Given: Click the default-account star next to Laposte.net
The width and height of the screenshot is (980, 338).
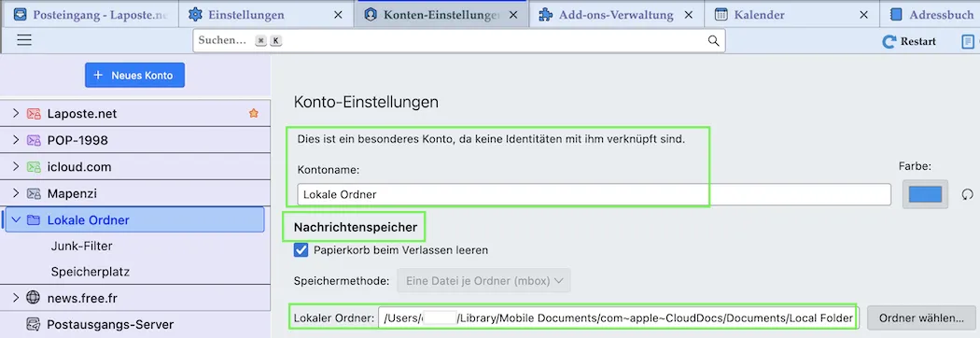Looking at the screenshot, I should (x=253, y=113).
